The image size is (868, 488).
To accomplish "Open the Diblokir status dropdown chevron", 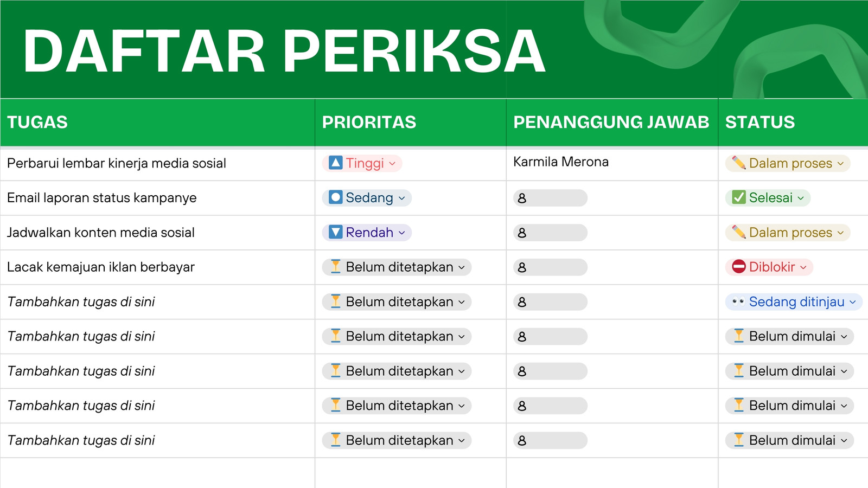I will [x=803, y=268].
